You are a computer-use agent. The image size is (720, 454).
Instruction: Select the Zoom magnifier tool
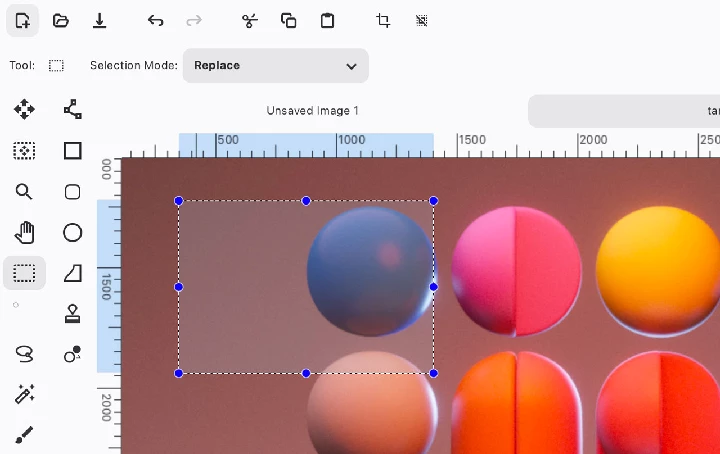[24, 192]
